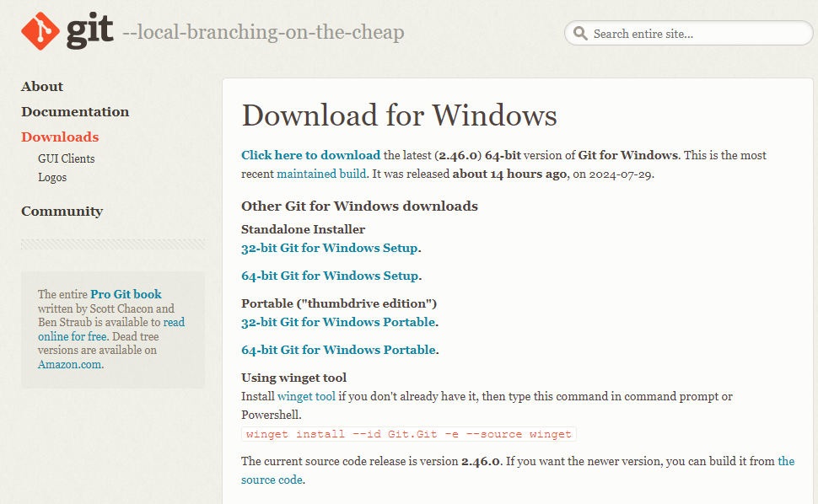Open the Logos subpage
Image resolution: width=818 pixels, height=504 pixels.
coord(52,177)
